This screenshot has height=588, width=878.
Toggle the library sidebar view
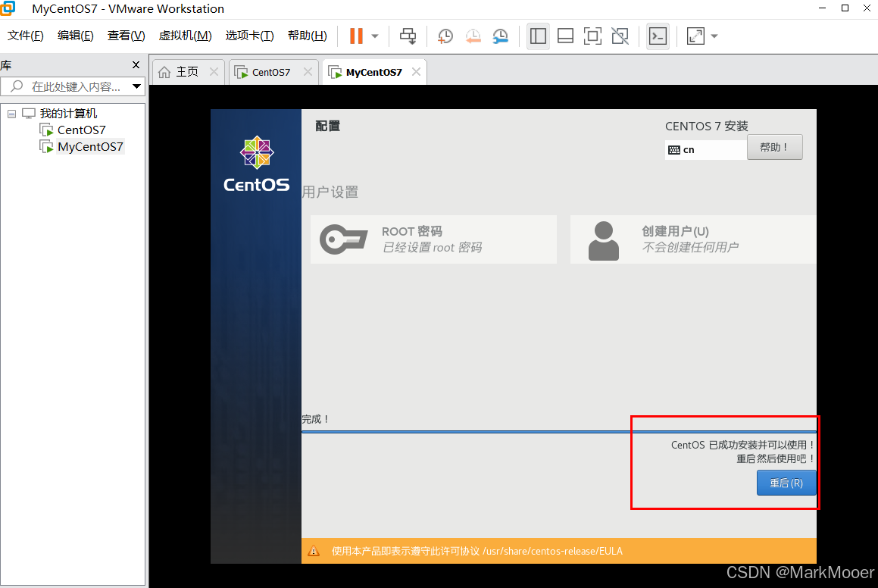click(538, 36)
